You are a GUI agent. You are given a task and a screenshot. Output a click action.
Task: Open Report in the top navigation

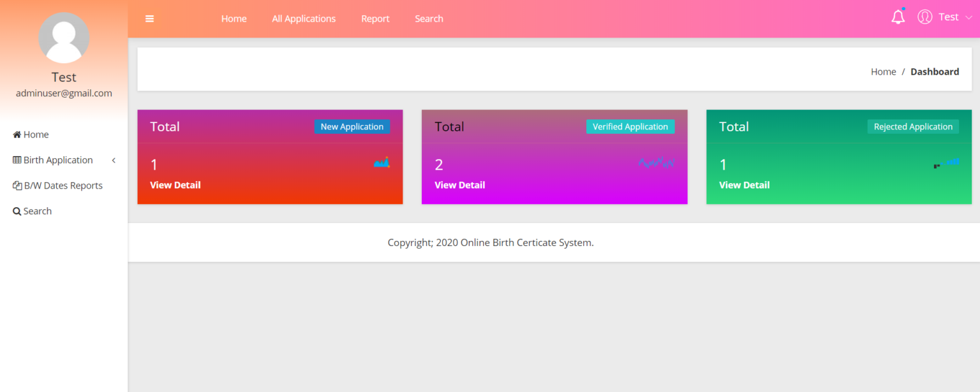[375, 18]
